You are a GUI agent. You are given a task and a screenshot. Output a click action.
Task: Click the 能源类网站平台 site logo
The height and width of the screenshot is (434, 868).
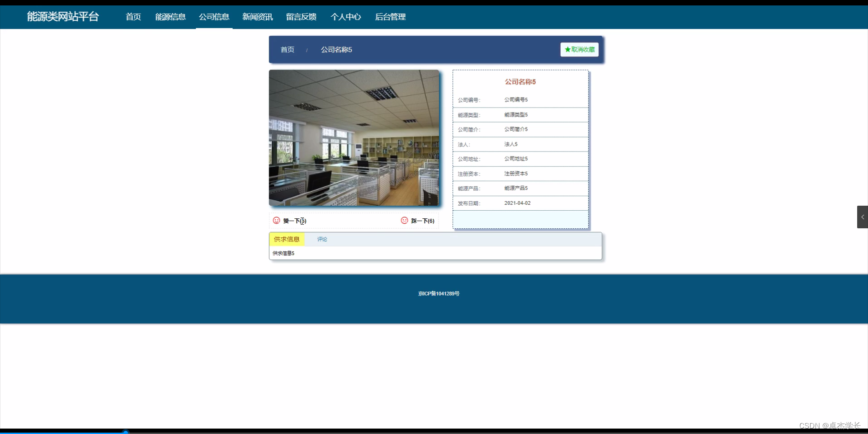(x=63, y=17)
